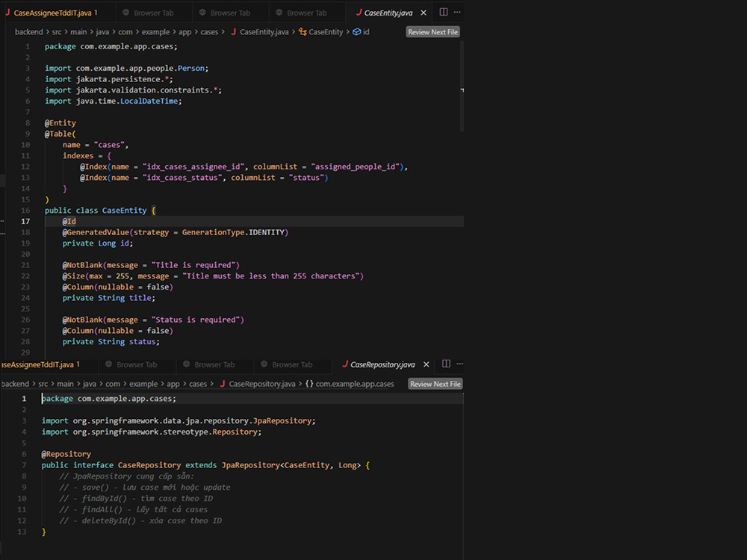Select the CaseEntity.java tab label
This screenshot has width=747, height=560.
click(x=388, y=13)
